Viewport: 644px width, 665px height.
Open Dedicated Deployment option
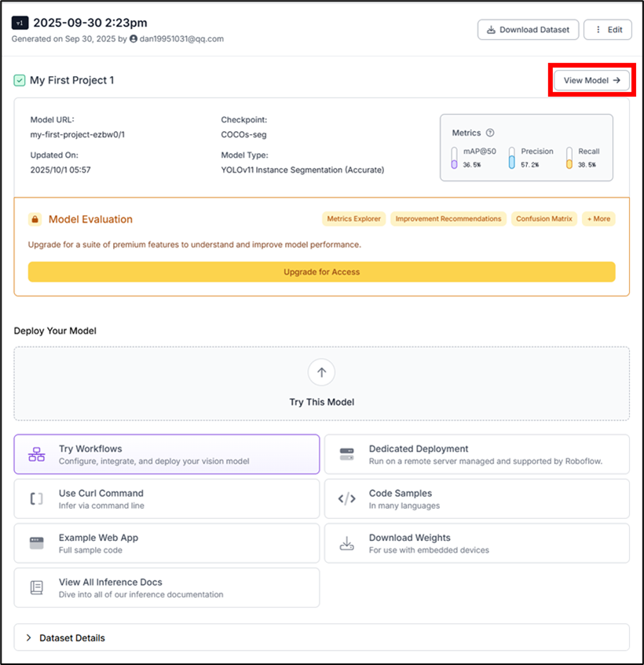pos(477,455)
